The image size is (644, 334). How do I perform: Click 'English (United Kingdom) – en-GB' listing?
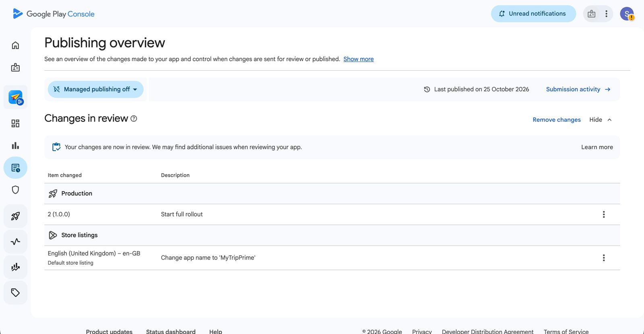coord(94,253)
